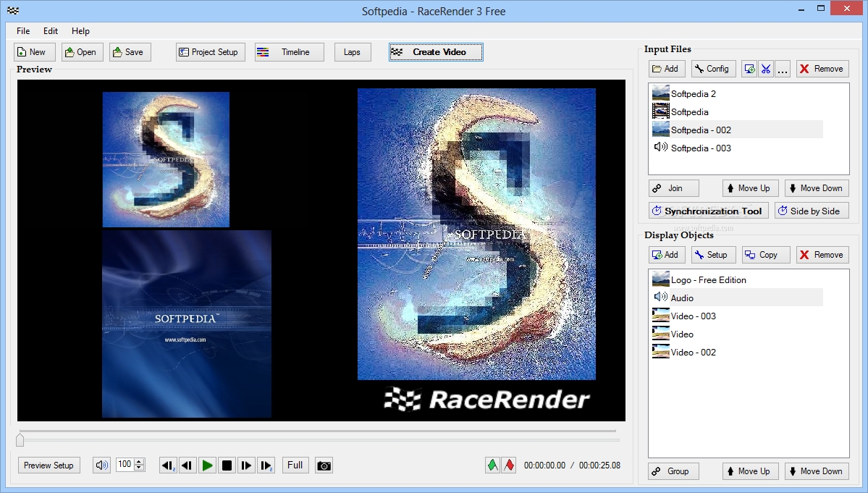Screen dimensions: 868x493
Task: Click the small top-left video in preview
Action: click(x=166, y=159)
